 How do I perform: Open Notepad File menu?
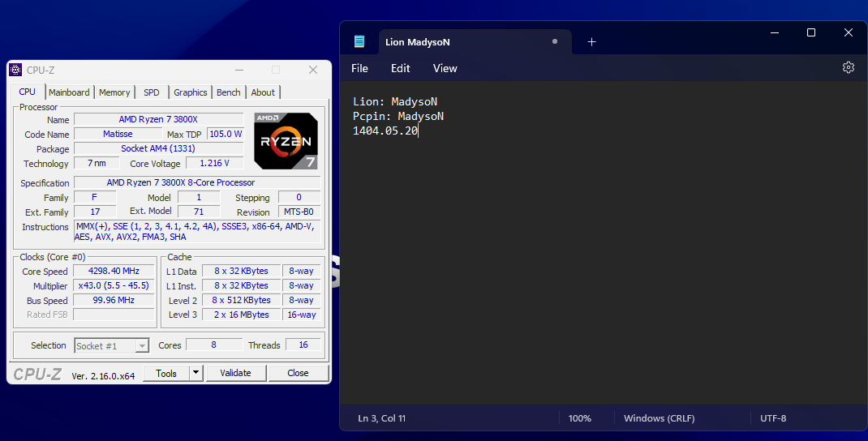tap(359, 68)
